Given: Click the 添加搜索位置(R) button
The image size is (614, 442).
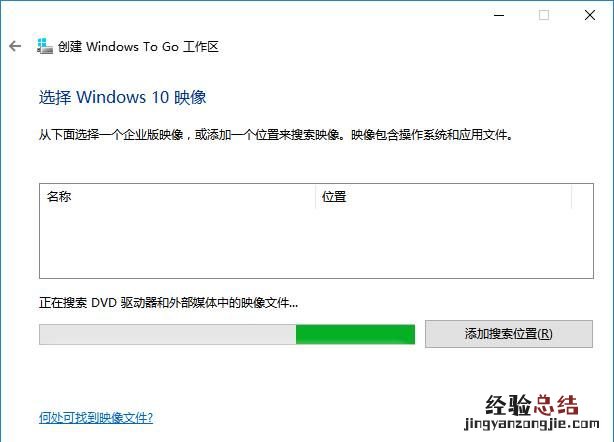Looking at the screenshot, I should tap(509, 334).
